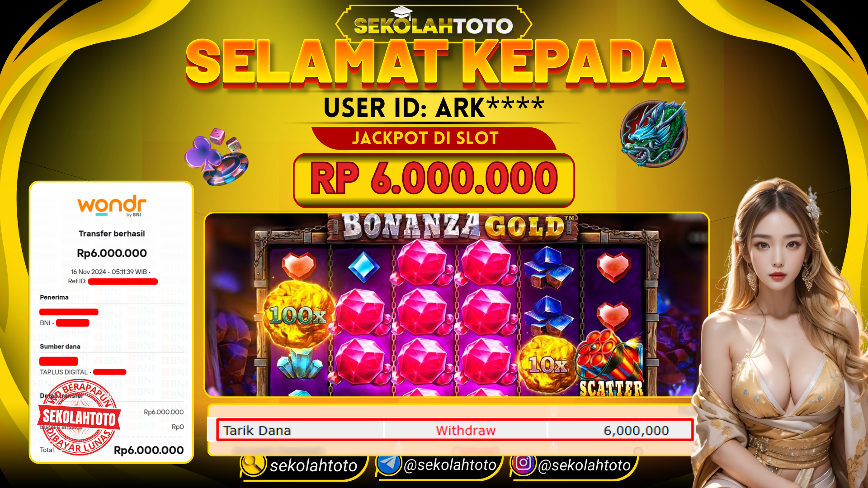Click the blue dragon coin emblem
The image size is (868, 488).
tap(654, 134)
